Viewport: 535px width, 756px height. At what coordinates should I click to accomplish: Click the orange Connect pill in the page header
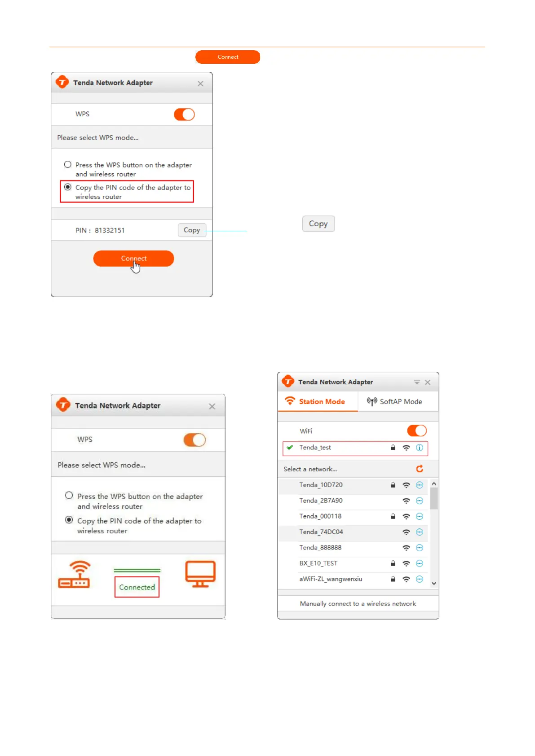228,57
